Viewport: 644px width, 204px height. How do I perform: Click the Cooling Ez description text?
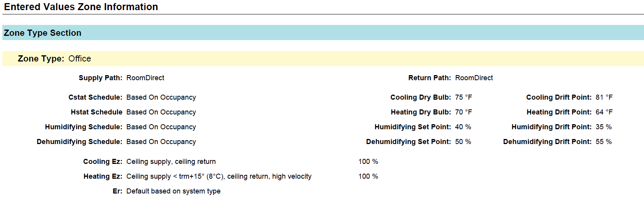(171, 162)
